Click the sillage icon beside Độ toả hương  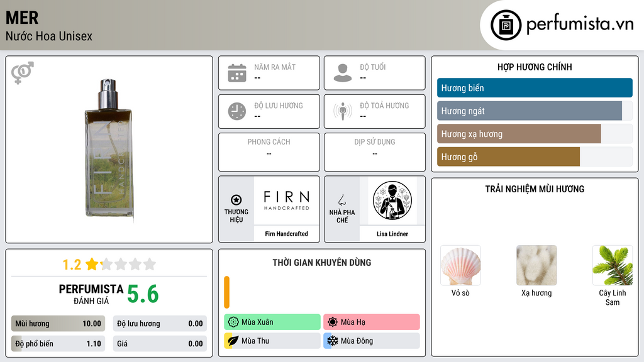coord(343,111)
